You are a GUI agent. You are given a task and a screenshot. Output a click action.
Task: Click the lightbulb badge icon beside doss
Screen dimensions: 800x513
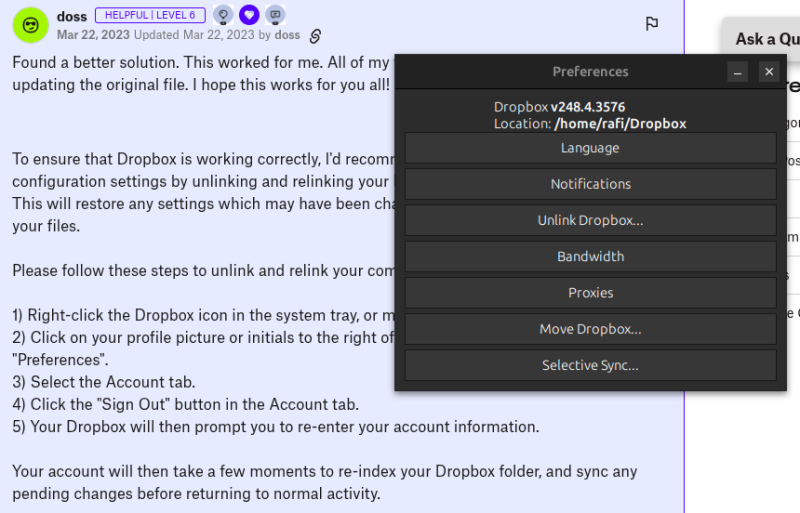[223, 15]
